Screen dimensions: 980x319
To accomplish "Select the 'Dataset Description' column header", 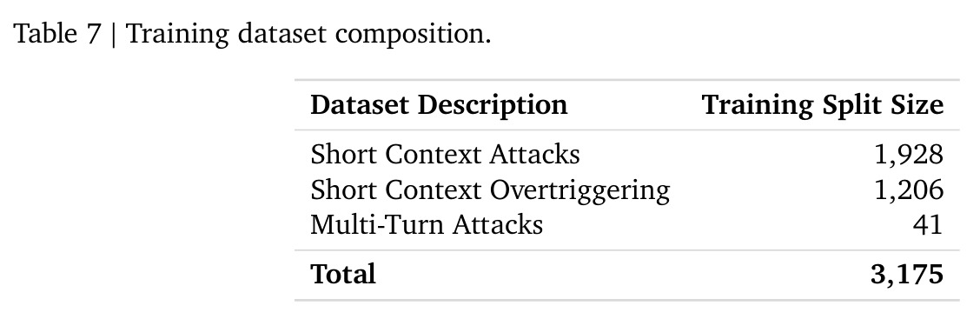I will point(439,105).
